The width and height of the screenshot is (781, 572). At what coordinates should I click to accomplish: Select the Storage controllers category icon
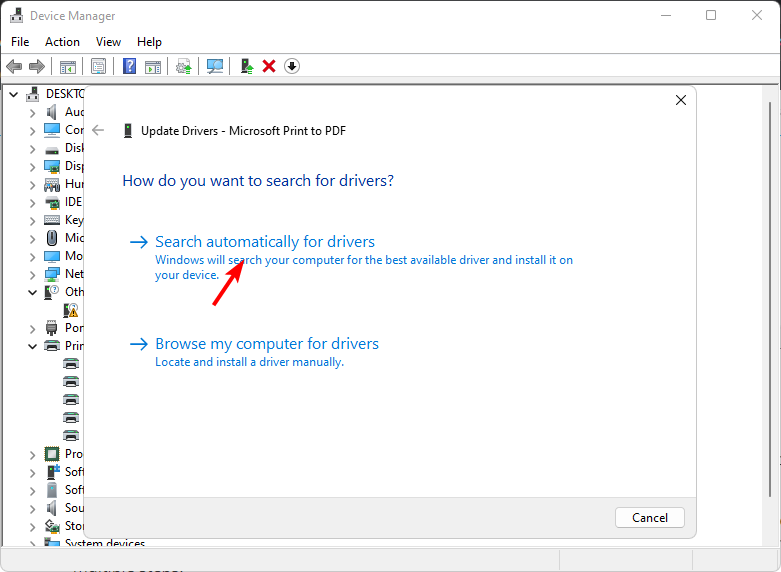(x=52, y=526)
